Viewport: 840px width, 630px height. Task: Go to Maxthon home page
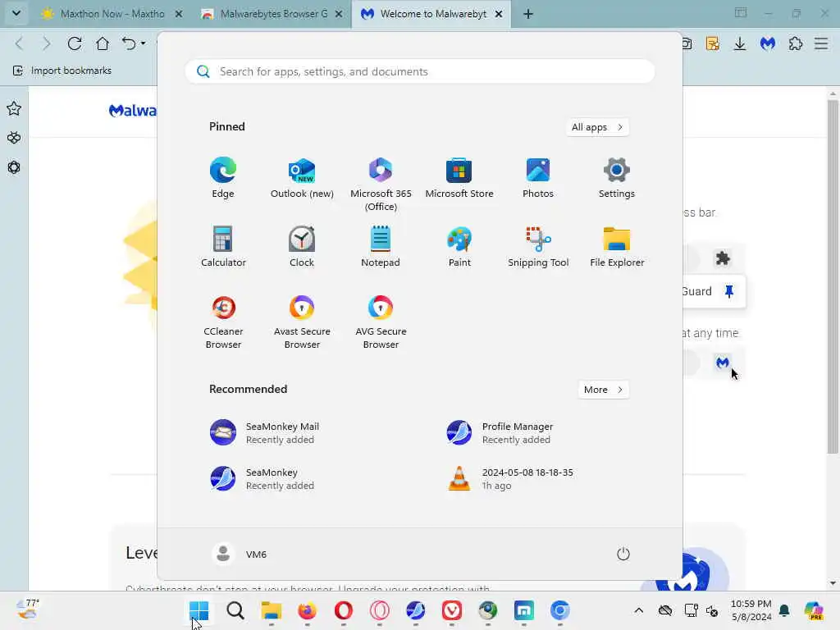point(103,43)
